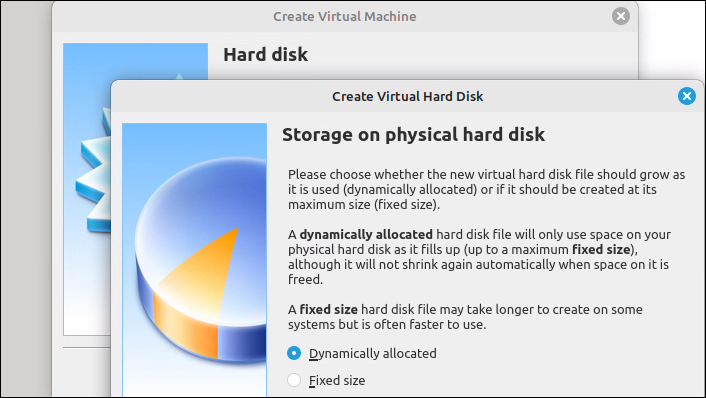Image resolution: width=706 pixels, height=398 pixels.
Task: Click the "Storage on physical hard disk" heading
Action: point(413,135)
